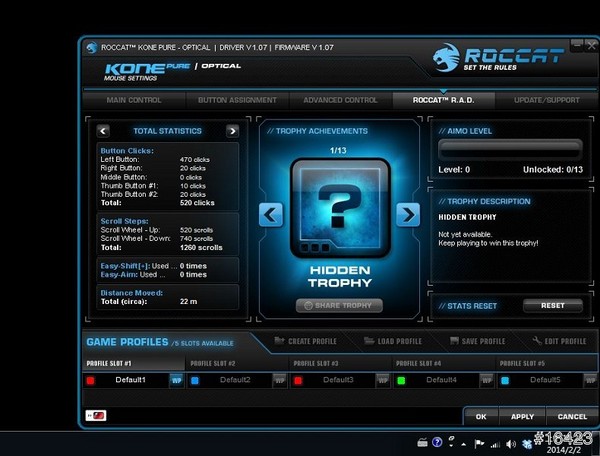Open the Advanced Control tab
The width and height of the screenshot is (600, 456).
(x=340, y=100)
